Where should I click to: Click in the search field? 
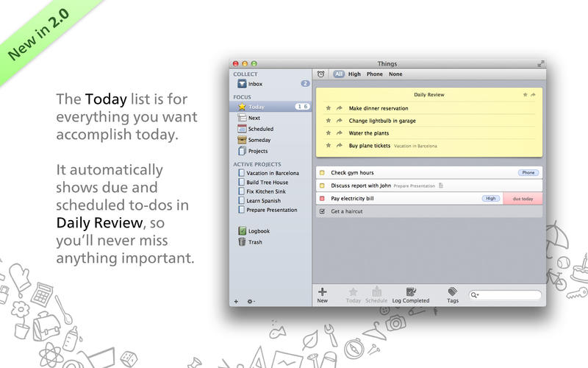click(505, 295)
